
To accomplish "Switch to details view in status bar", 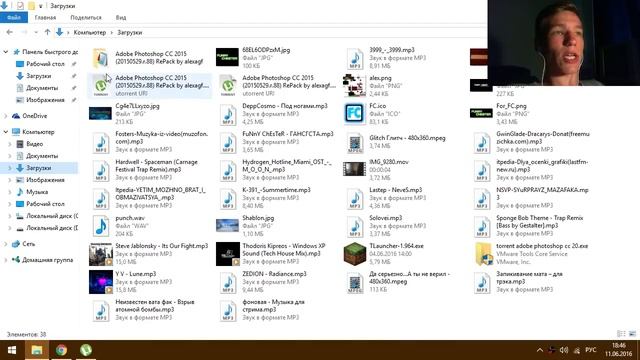I will pos(621,334).
